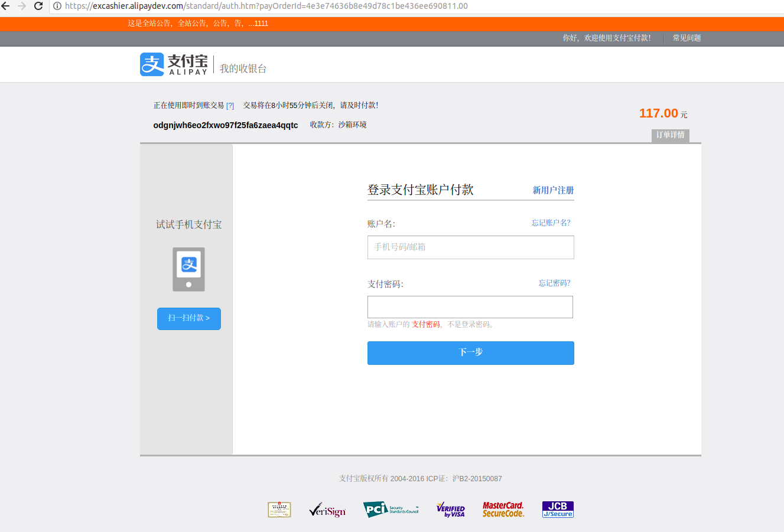784x532 pixels.
Task: Click the 支付密码 password field
Action: click(470, 307)
